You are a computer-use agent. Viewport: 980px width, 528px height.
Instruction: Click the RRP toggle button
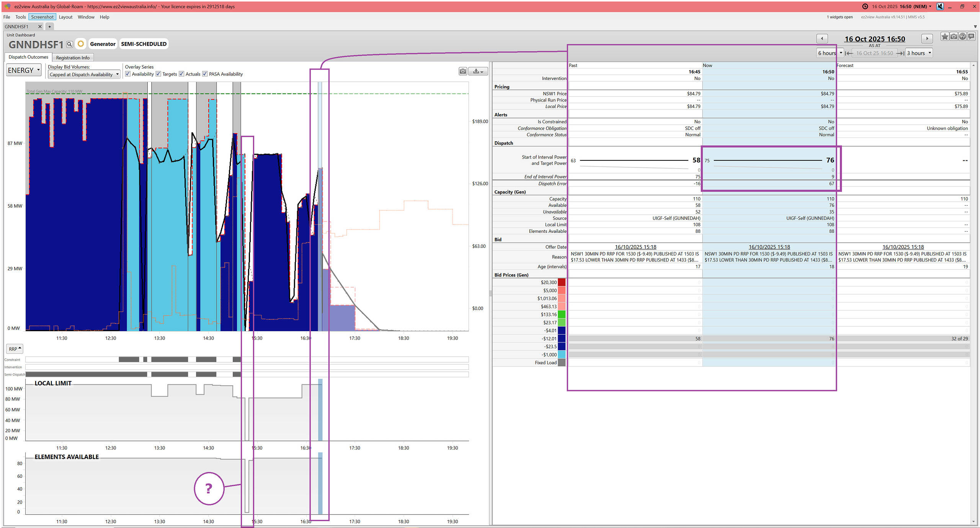[15, 349]
